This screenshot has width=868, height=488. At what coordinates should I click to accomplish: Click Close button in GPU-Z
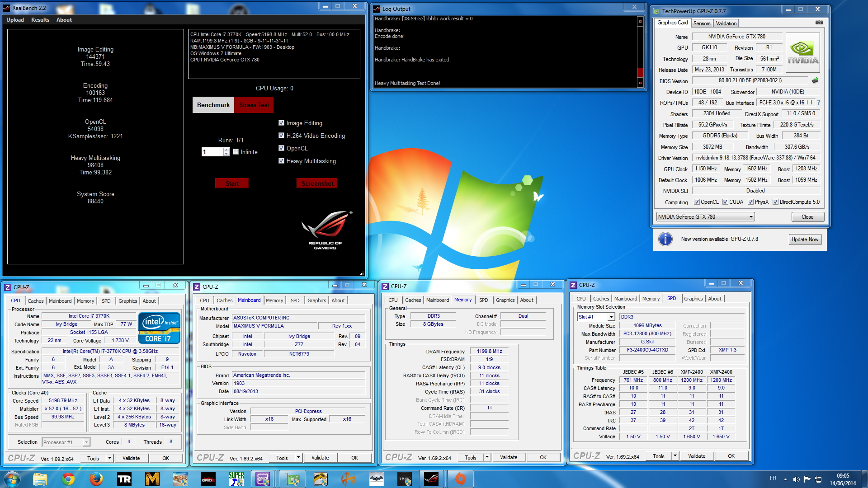(807, 217)
